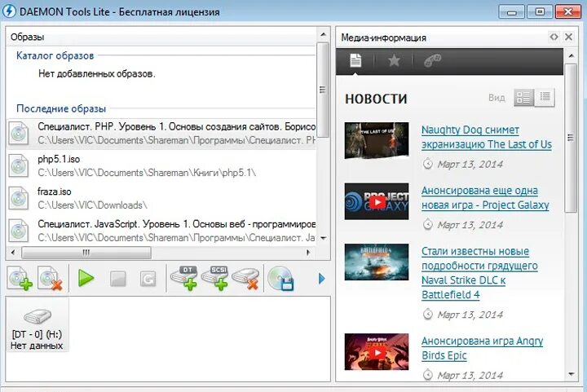Screen dimensions: 587x392
Task: Add a DT virtual drive
Action: (x=185, y=278)
